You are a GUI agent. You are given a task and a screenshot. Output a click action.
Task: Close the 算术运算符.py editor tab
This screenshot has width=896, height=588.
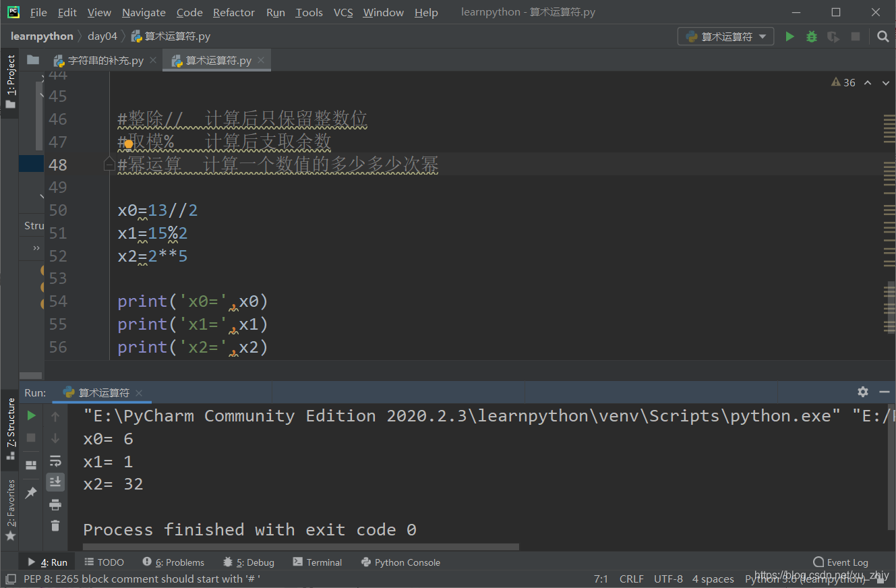tap(261, 60)
